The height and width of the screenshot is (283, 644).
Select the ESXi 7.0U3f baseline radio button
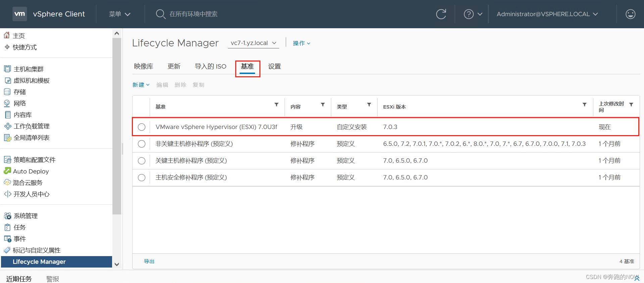pyautogui.click(x=142, y=127)
